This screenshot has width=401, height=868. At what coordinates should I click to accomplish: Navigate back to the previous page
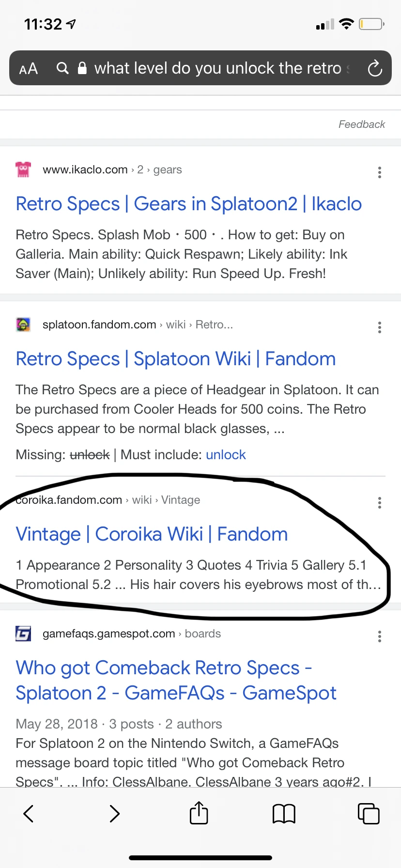[x=28, y=813]
